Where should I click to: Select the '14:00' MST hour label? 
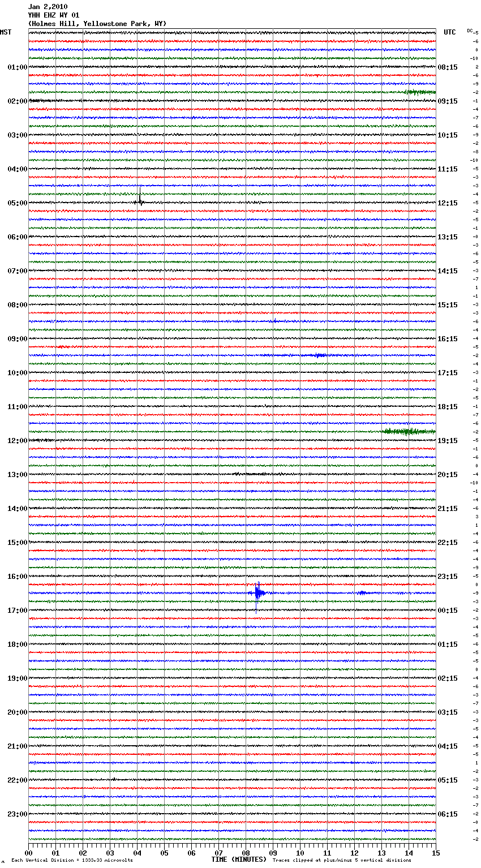[x=18, y=509]
